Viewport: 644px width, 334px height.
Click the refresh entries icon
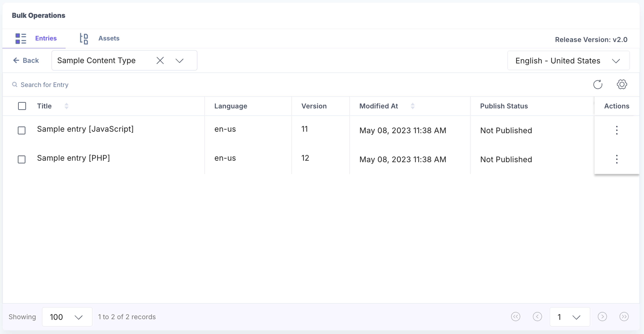[598, 85]
